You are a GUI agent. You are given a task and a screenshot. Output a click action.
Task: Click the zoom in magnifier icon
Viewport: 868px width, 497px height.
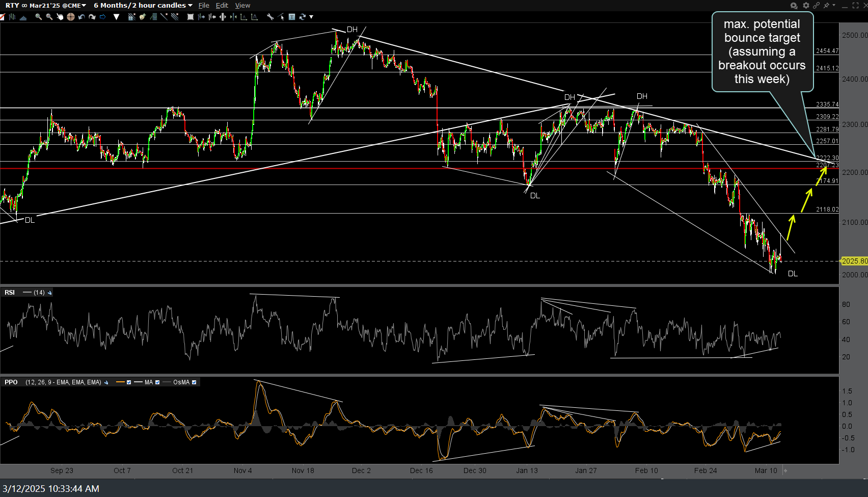coord(38,17)
